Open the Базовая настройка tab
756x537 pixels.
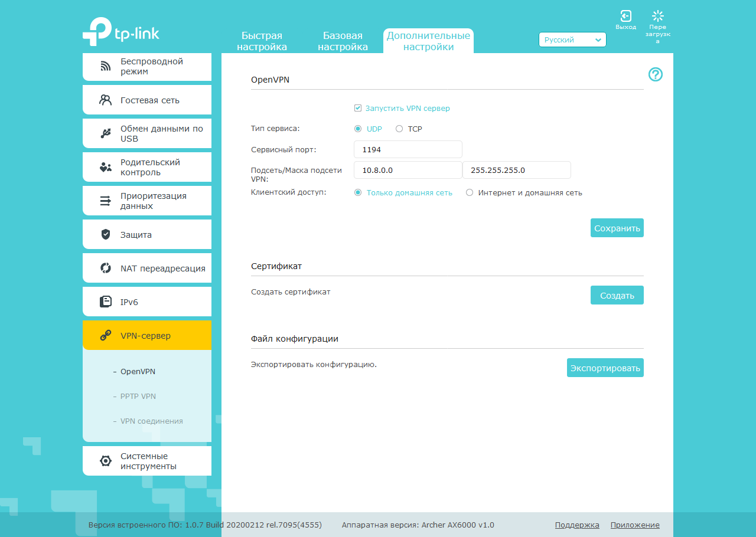pyautogui.click(x=343, y=41)
